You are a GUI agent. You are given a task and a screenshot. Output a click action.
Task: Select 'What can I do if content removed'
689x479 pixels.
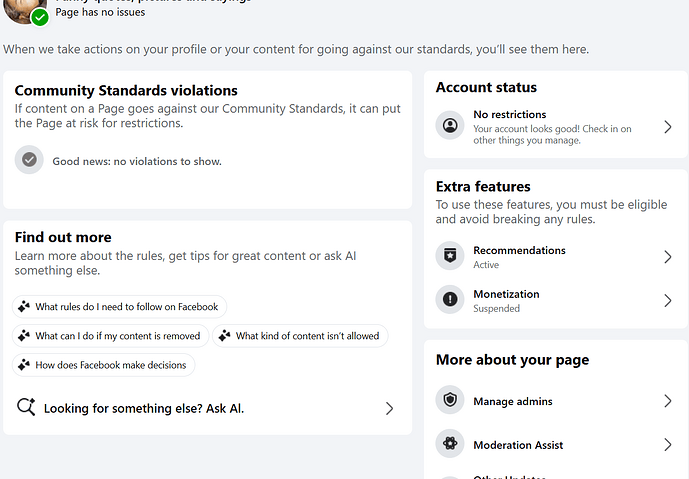(111, 336)
